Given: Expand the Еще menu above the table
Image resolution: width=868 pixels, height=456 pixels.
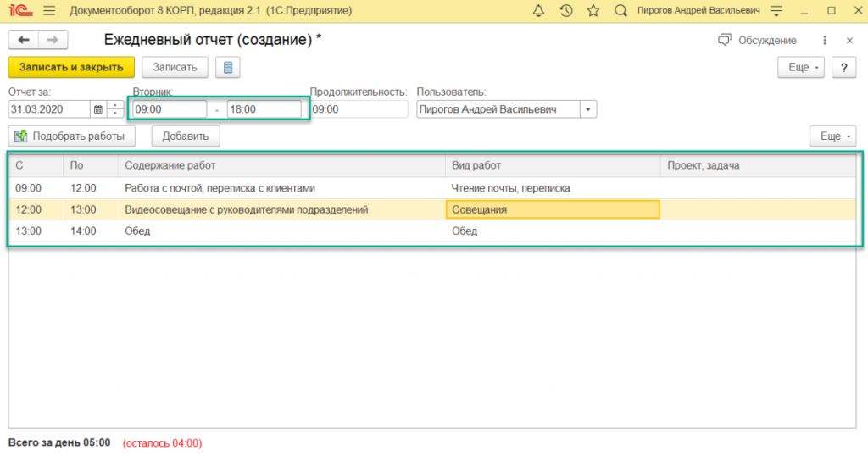Looking at the screenshot, I should (x=832, y=136).
